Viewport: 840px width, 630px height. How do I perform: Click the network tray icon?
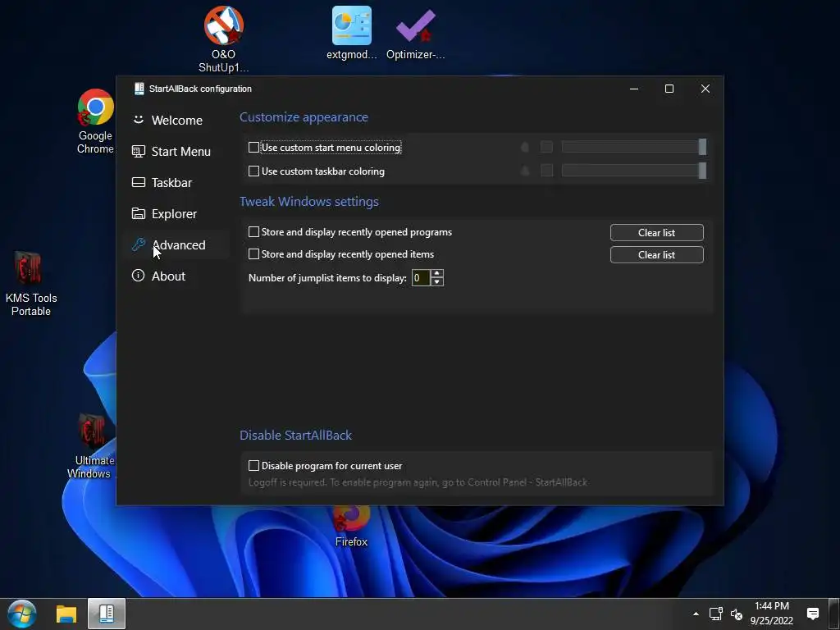click(715, 614)
